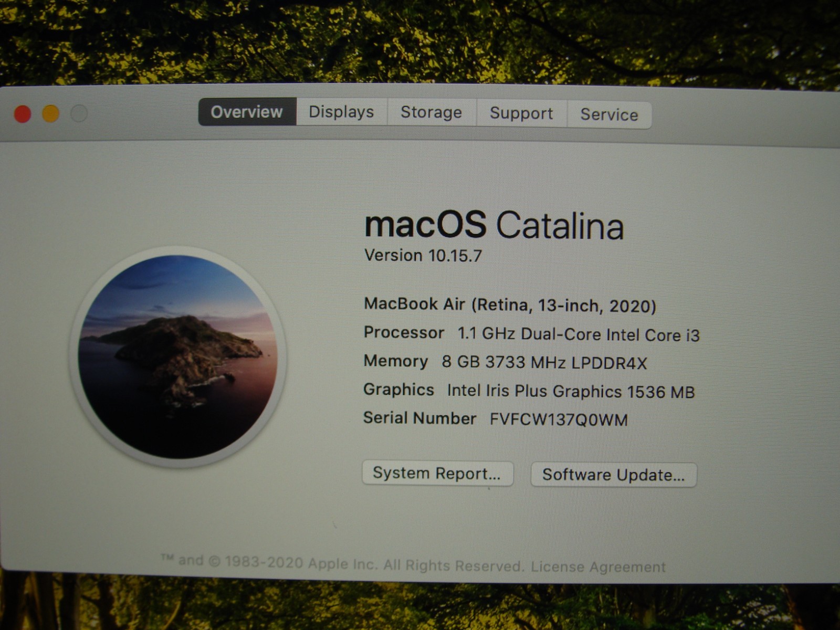Image resolution: width=840 pixels, height=630 pixels.
Task: Switch to the Support tab
Action: pos(521,114)
